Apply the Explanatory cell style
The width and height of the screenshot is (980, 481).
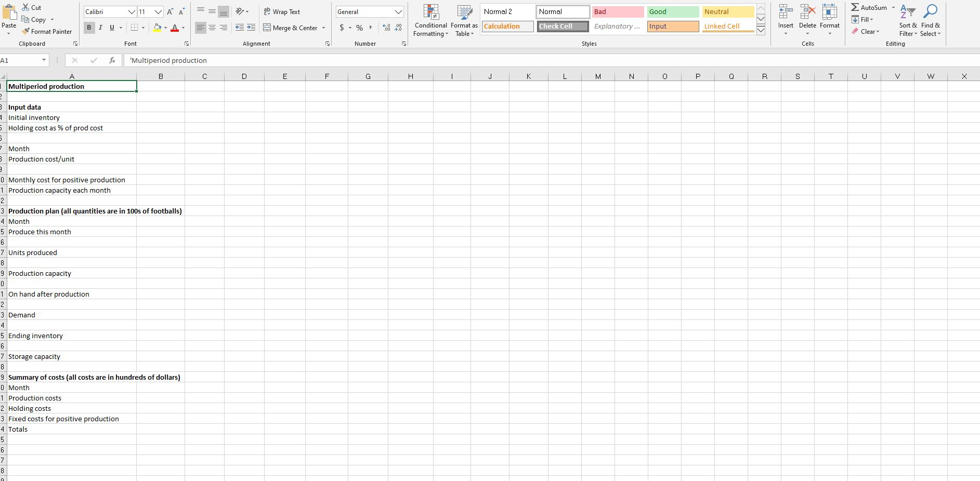point(618,26)
